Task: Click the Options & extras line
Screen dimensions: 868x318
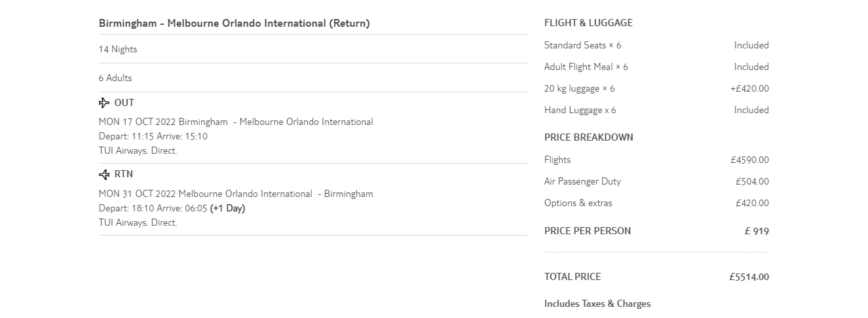Action: 578,203
